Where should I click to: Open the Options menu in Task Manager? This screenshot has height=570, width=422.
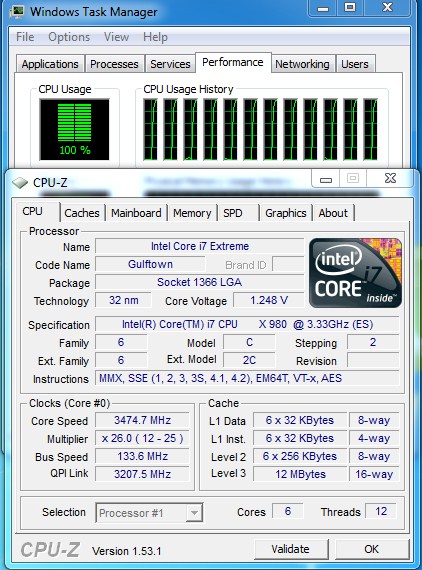(x=69, y=37)
